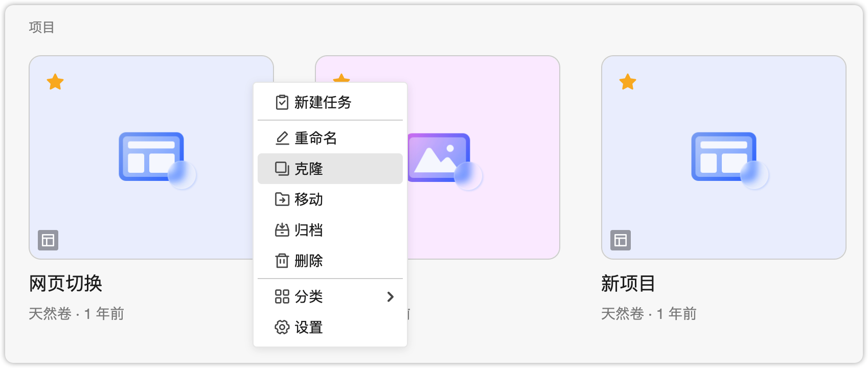Expand the 分类 submenu arrow
The height and width of the screenshot is (368, 868).
tap(391, 296)
